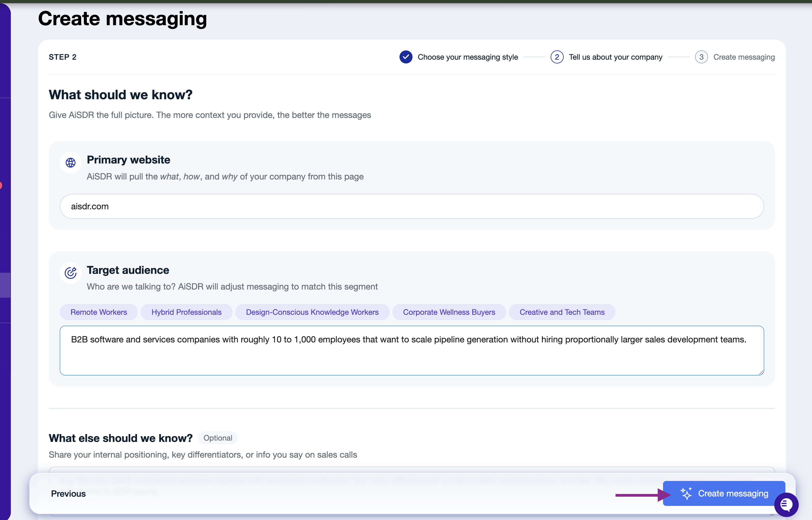Click the Primary website input field
This screenshot has width=812, height=520.
412,206
